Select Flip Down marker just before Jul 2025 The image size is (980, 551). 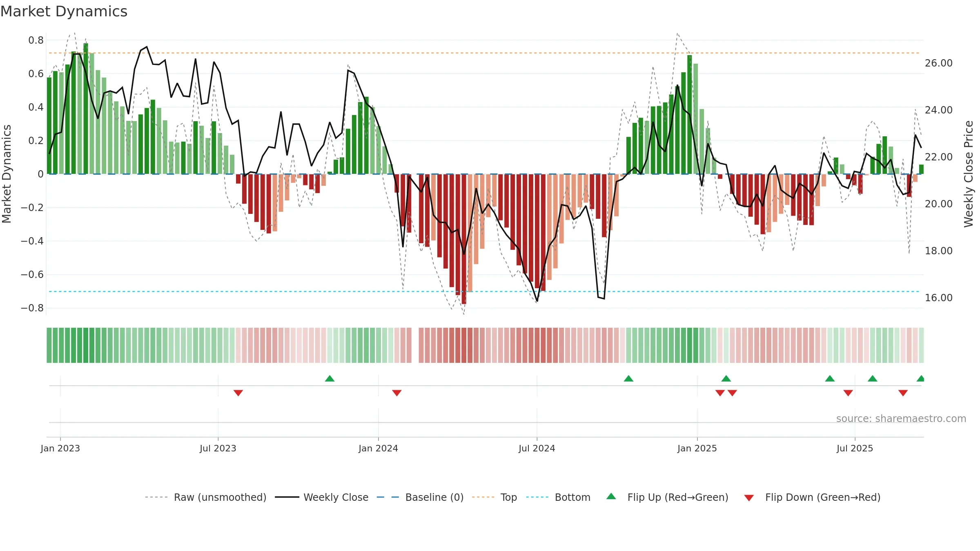tap(848, 393)
